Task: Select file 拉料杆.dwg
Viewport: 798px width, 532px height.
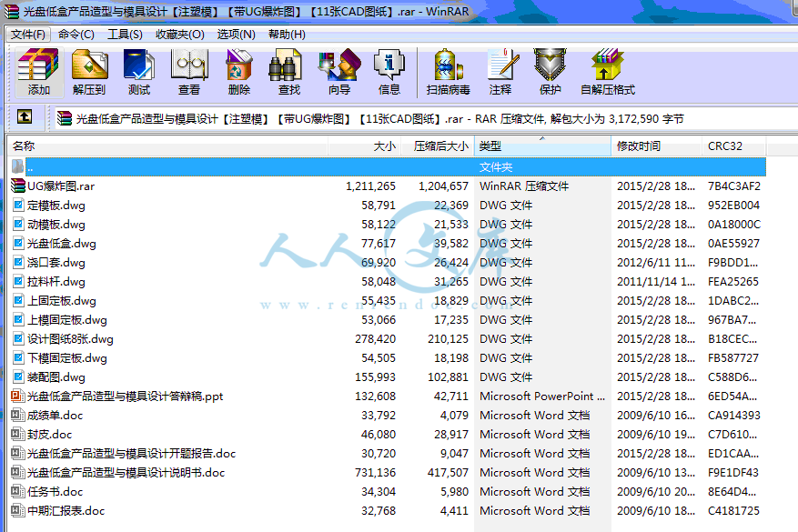Action: (x=56, y=281)
